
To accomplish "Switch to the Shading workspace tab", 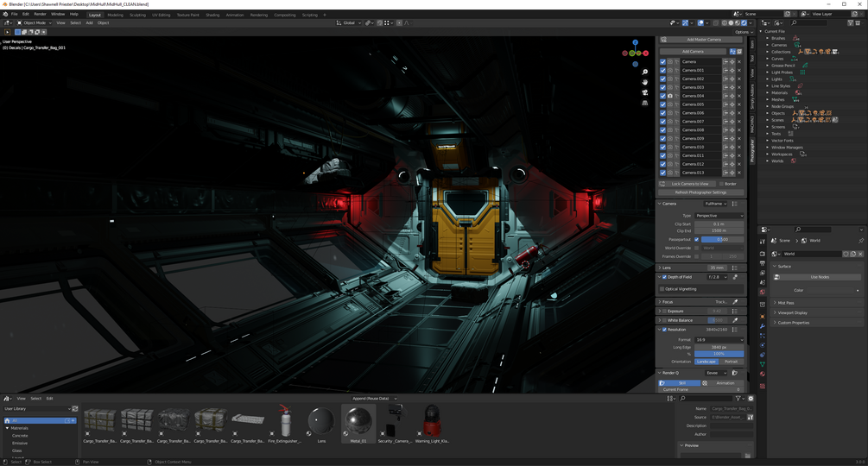I will (x=212, y=15).
